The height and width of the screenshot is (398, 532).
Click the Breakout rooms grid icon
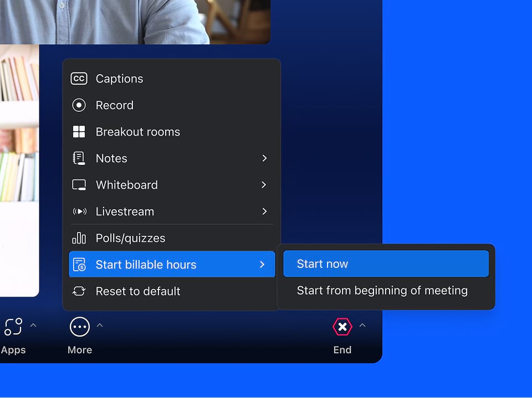79,131
